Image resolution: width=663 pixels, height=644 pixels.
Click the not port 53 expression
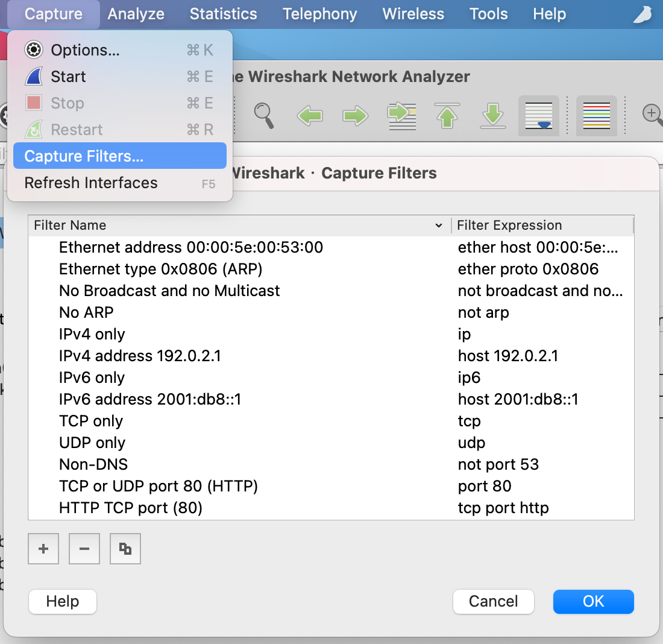[498, 464]
